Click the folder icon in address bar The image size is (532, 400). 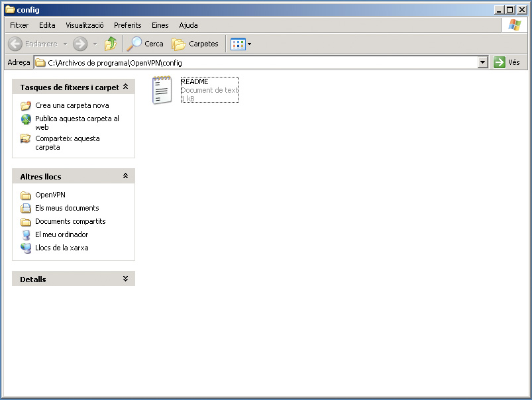pyautogui.click(x=40, y=63)
